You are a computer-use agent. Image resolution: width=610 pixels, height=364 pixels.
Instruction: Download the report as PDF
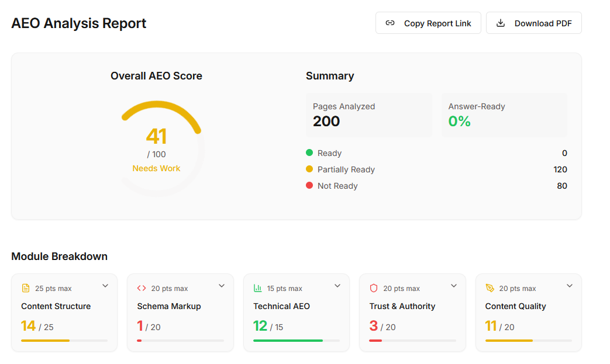pyautogui.click(x=534, y=23)
